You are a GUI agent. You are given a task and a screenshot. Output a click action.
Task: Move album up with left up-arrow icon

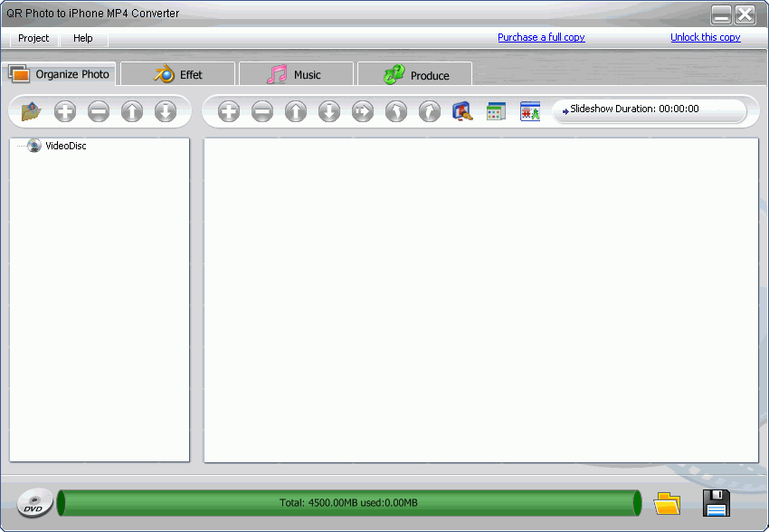[132, 111]
